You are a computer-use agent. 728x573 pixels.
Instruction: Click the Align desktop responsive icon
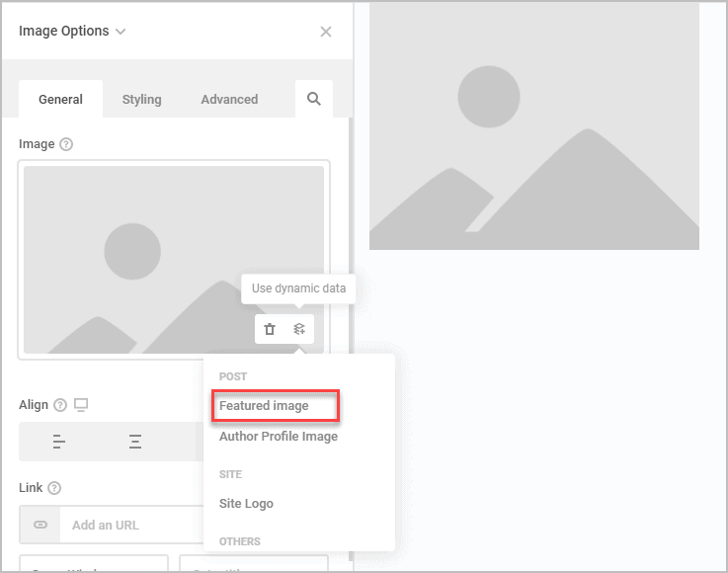click(x=81, y=405)
